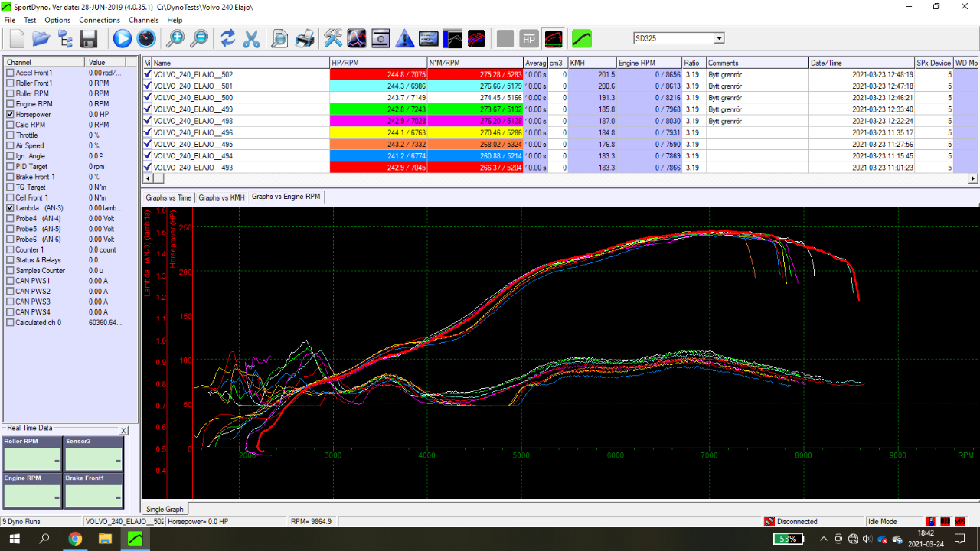Open a test with the folder icon
The height and width of the screenshot is (551, 980).
(x=41, y=38)
